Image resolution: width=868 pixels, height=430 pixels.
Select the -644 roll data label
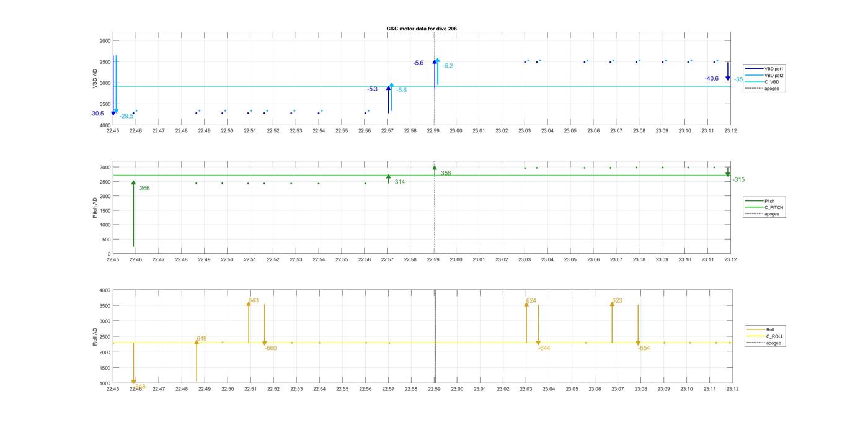coord(544,348)
